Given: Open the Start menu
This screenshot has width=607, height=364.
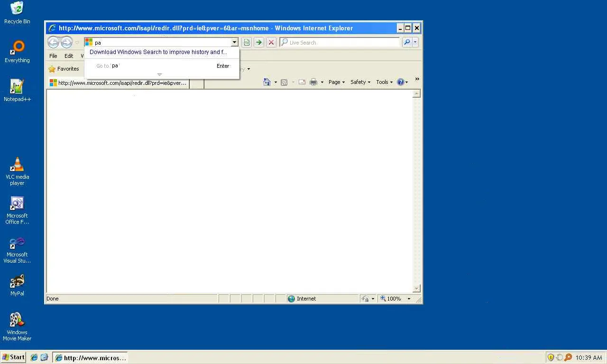Looking at the screenshot, I should point(13,357).
